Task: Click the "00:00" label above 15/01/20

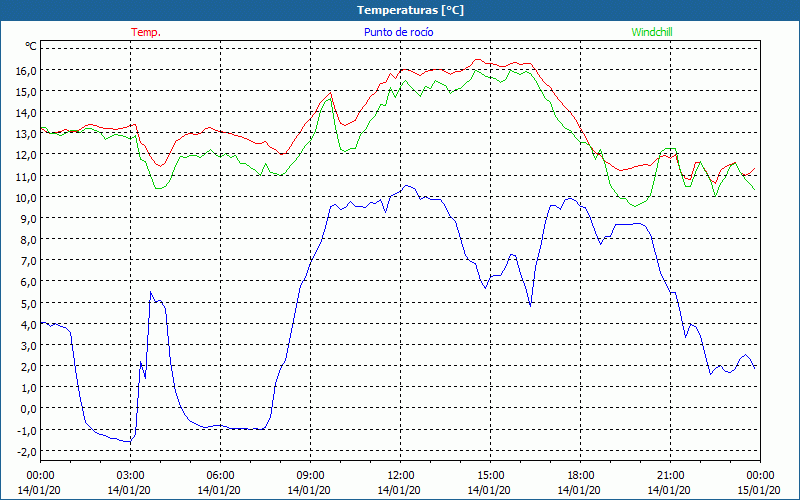Action: click(760, 476)
